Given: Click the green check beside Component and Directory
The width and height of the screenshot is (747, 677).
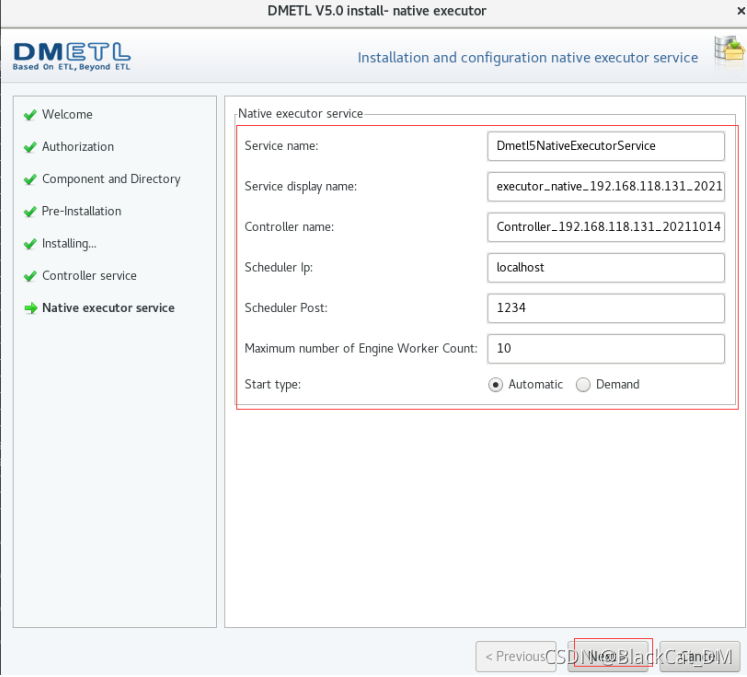Looking at the screenshot, I should coord(30,180).
